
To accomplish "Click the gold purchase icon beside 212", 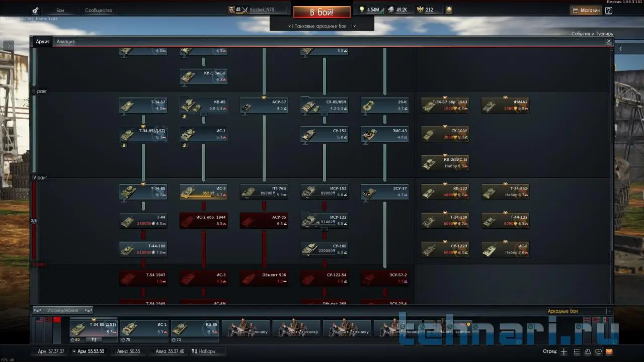I will pos(449,10).
